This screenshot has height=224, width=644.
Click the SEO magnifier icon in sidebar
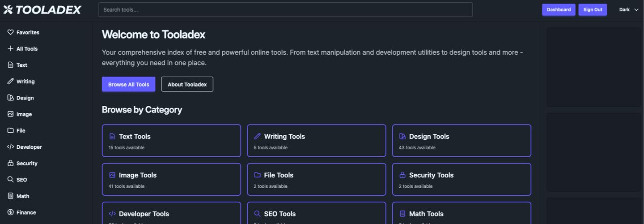pos(11,179)
